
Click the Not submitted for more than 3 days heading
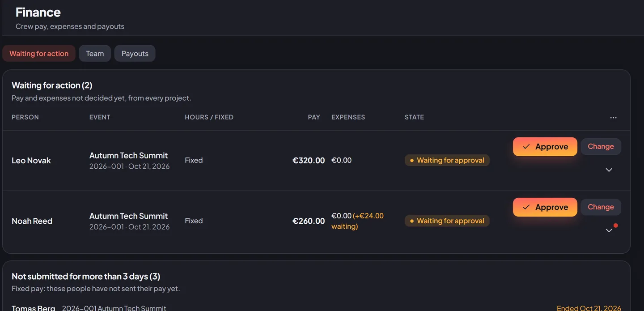[x=86, y=276]
